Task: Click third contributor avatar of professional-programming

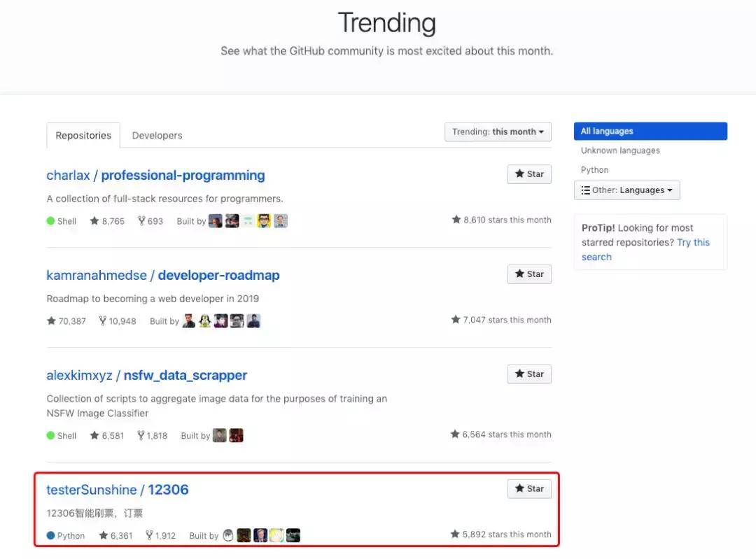Action: click(x=248, y=221)
